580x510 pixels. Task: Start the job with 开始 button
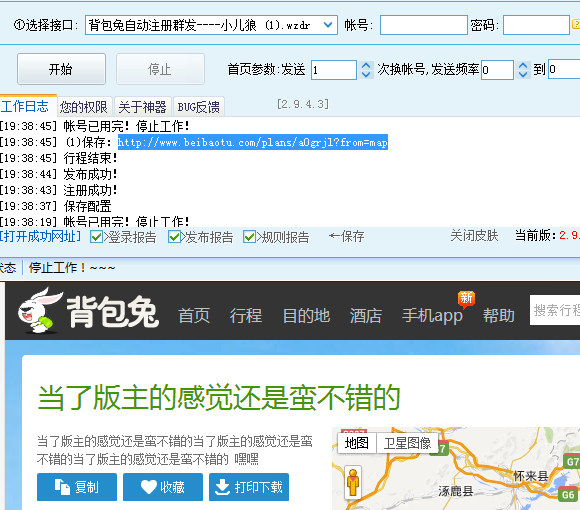coord(61,69)
